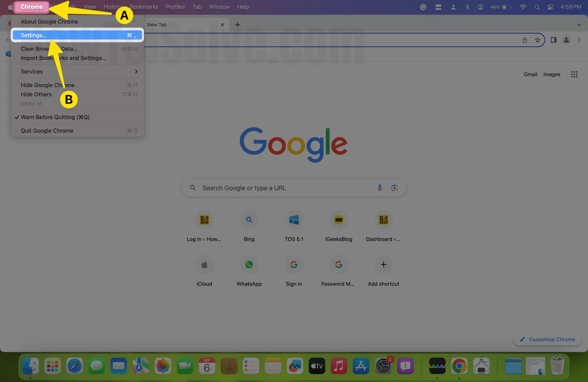The height and width of the screenshot is (382, 588).
Task: Select Hide Others menu entry
Action: (36, 94)
